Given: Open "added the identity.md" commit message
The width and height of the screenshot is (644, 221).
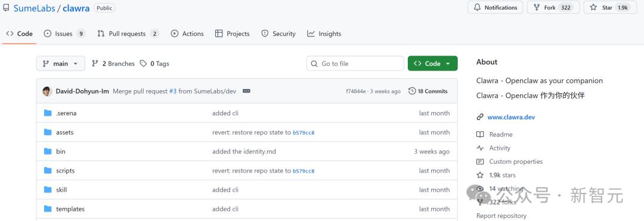Looking at the screenshot, I should (244, 152).
